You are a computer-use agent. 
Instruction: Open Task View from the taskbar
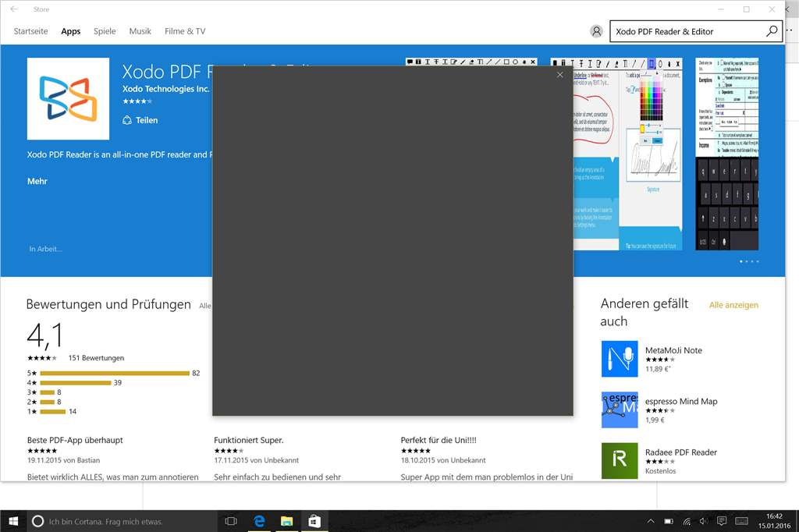(231, 521)
